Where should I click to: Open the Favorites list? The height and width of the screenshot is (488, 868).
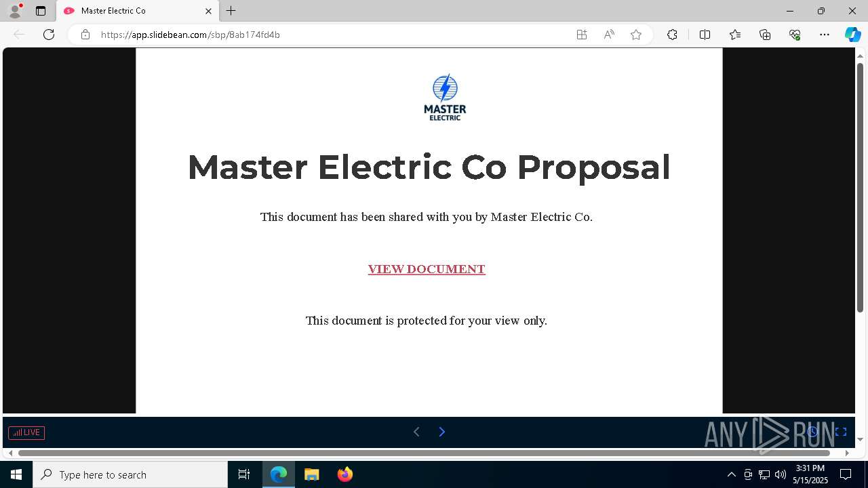[735, 35]
